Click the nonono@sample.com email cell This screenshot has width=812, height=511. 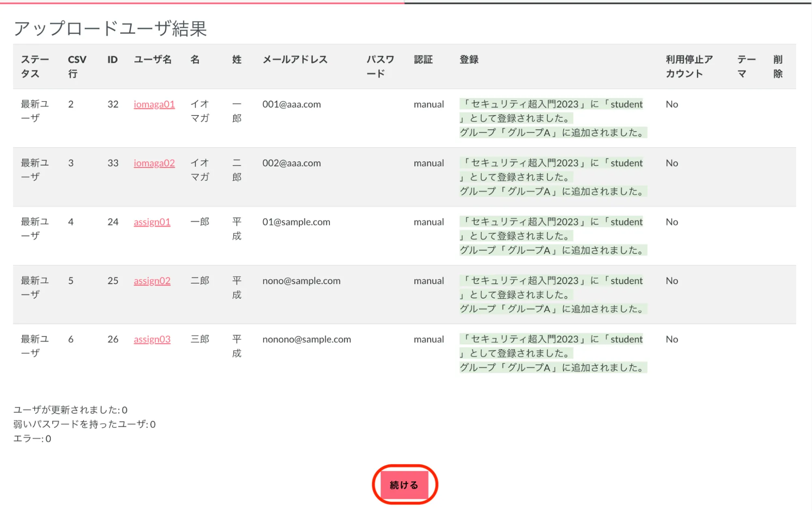pyautogui.click(x=306, y=339)
